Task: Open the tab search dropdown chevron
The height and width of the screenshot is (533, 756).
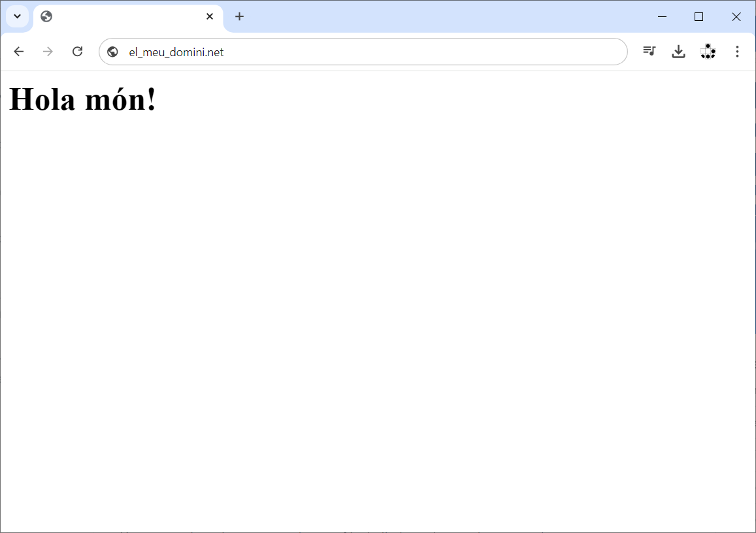Action: (x=18, y=16)
